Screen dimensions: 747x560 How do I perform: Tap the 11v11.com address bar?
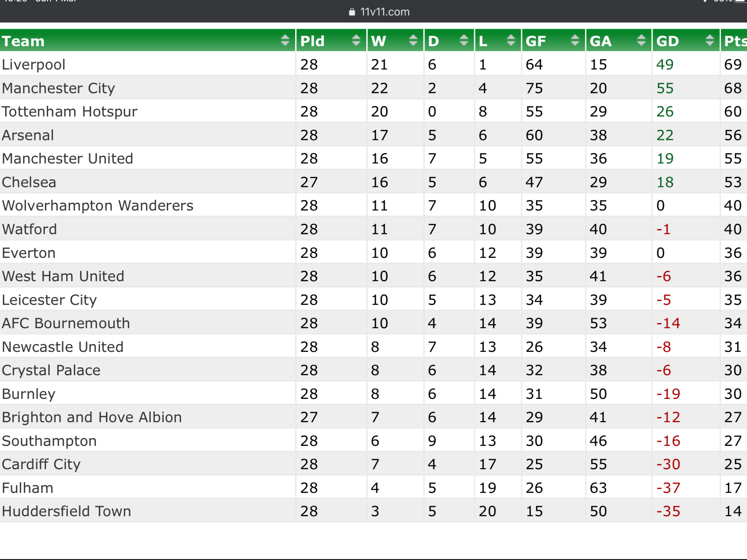point(379,12)
